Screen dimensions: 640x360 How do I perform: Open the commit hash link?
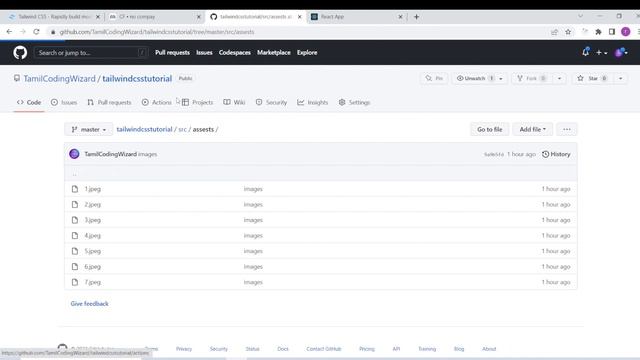click(494, 154)
